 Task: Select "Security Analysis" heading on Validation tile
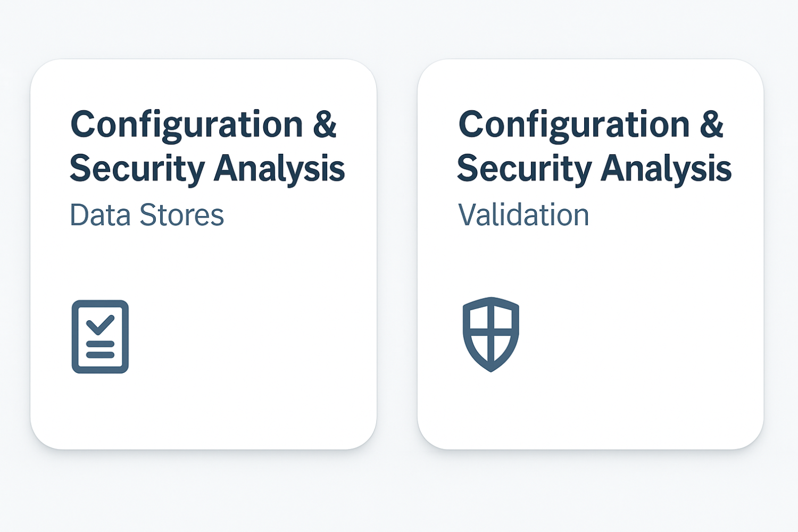pos(594,168)
